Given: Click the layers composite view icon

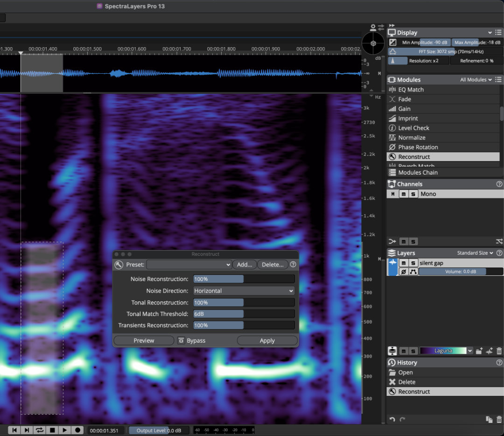Looking at the screenshot, I should (392, 351).
